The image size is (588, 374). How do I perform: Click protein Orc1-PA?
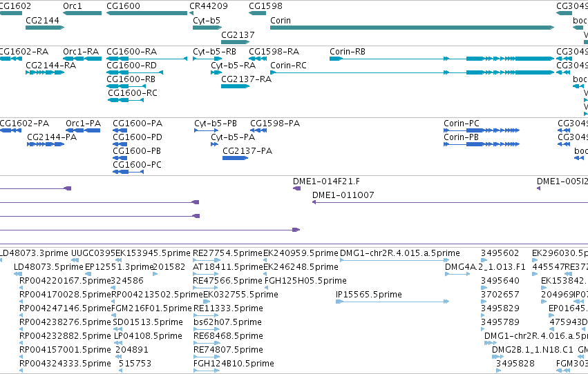coord(83,124)
